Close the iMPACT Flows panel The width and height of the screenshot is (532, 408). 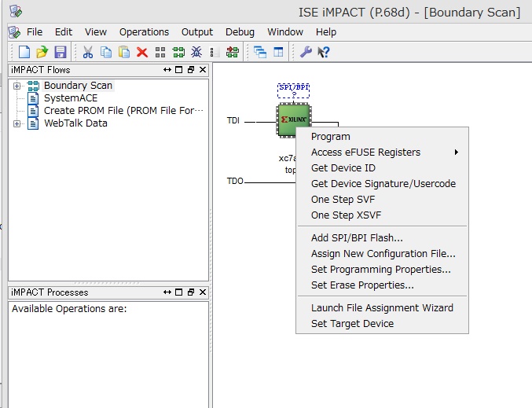pyautogui.click(x=203, y=70)
